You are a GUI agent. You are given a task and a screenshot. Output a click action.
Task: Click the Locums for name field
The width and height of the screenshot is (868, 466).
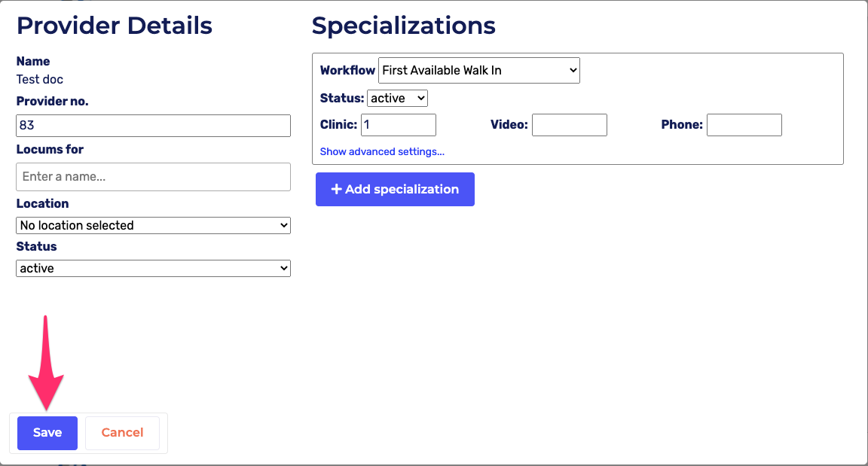(153, 177)
